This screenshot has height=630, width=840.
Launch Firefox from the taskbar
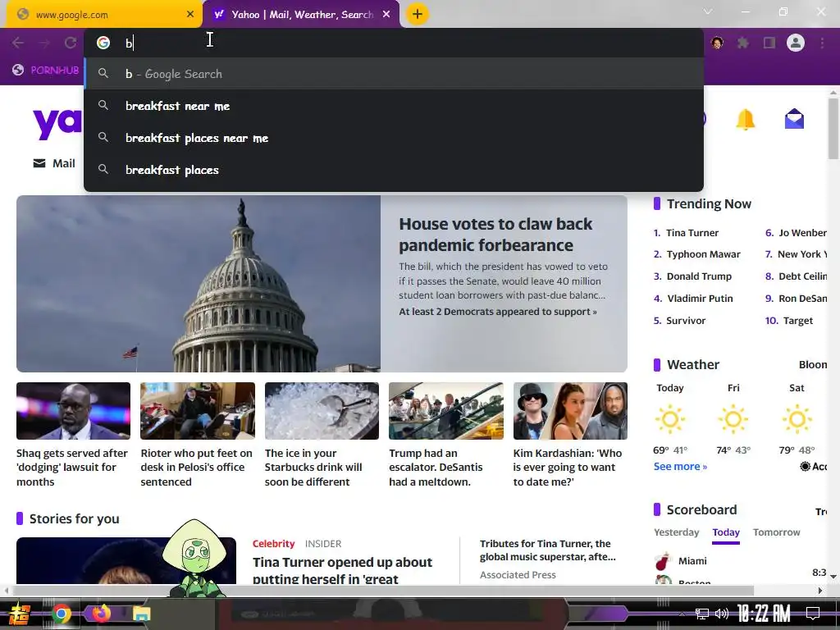[x=101, y=613]
